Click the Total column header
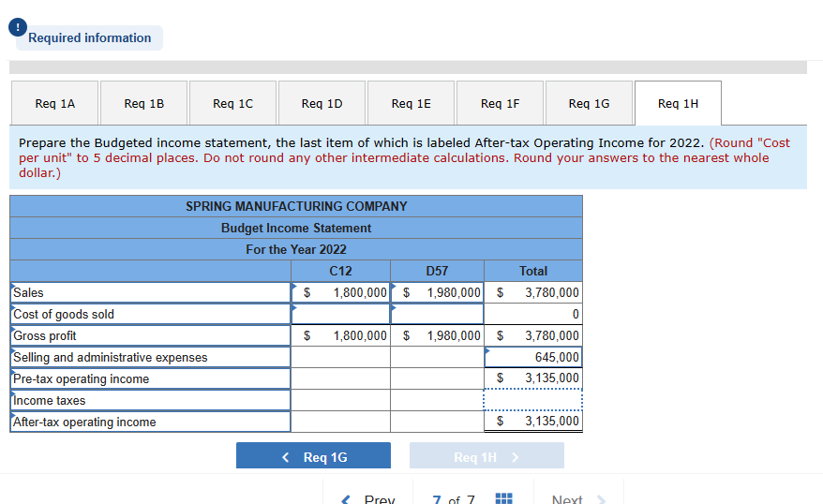Image resolution: width=823 pixels, height=504 pixels. tap(533, 271)
